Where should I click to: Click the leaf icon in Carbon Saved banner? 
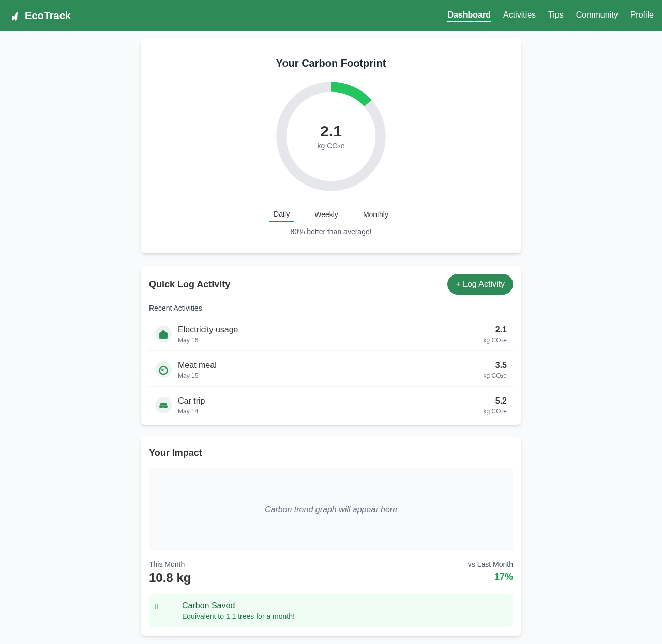(157, 606)
